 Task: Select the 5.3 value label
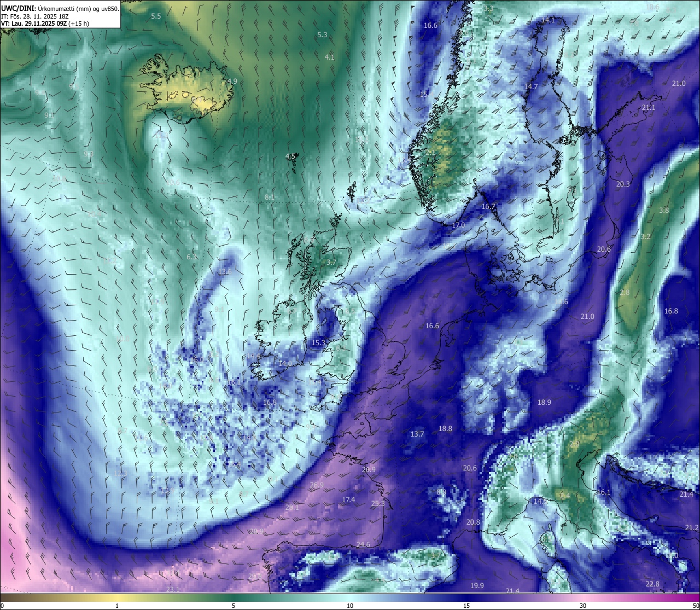point(322,34)
